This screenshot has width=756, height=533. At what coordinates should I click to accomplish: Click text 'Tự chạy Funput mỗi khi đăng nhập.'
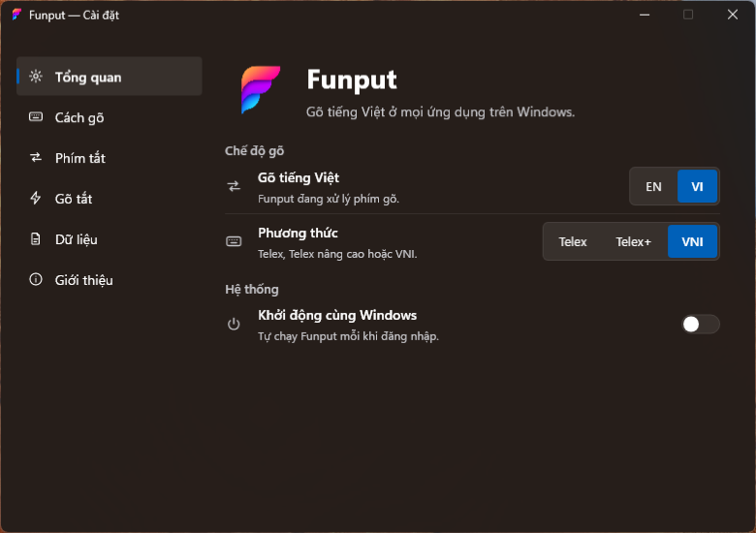pos(348,336)
